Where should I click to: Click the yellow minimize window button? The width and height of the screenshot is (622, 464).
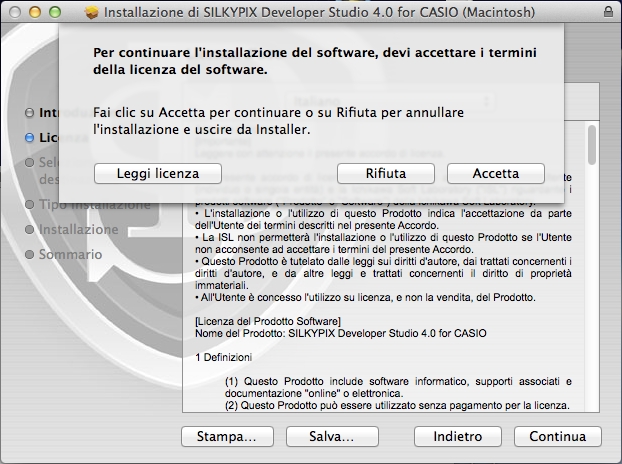click(x=35, y=12)
